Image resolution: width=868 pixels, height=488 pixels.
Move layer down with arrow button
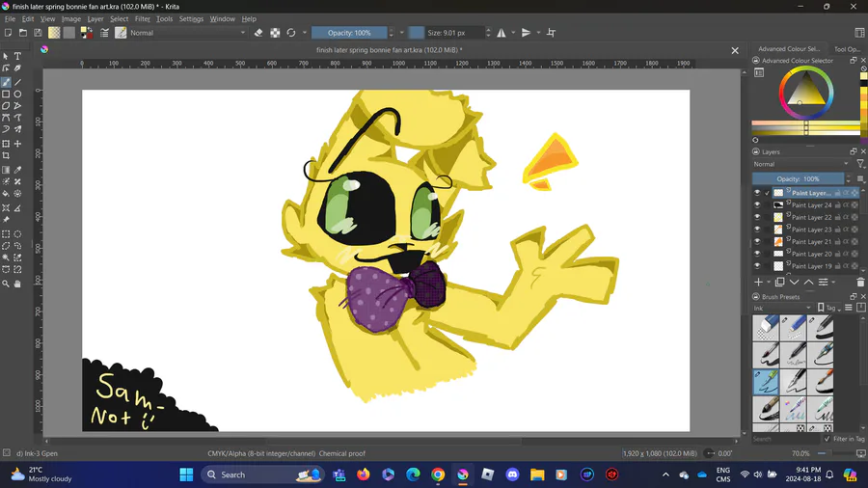pyautogui.click(x=795, y=283)
